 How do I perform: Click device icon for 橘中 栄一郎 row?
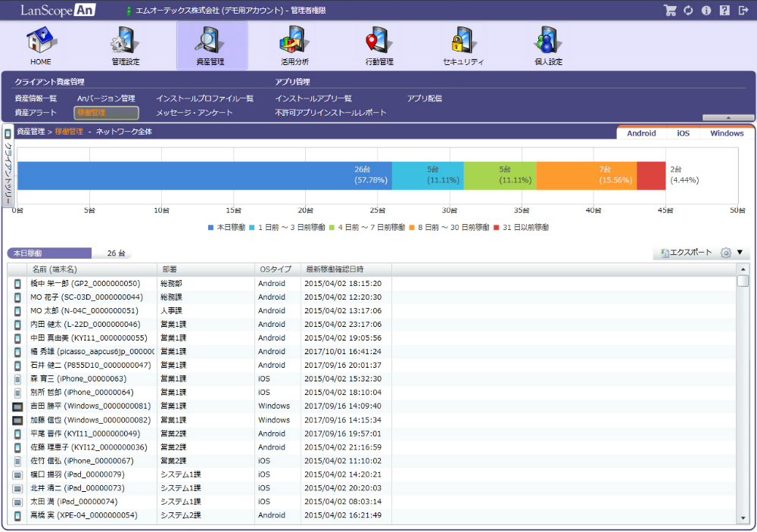(x=17, y=284)
